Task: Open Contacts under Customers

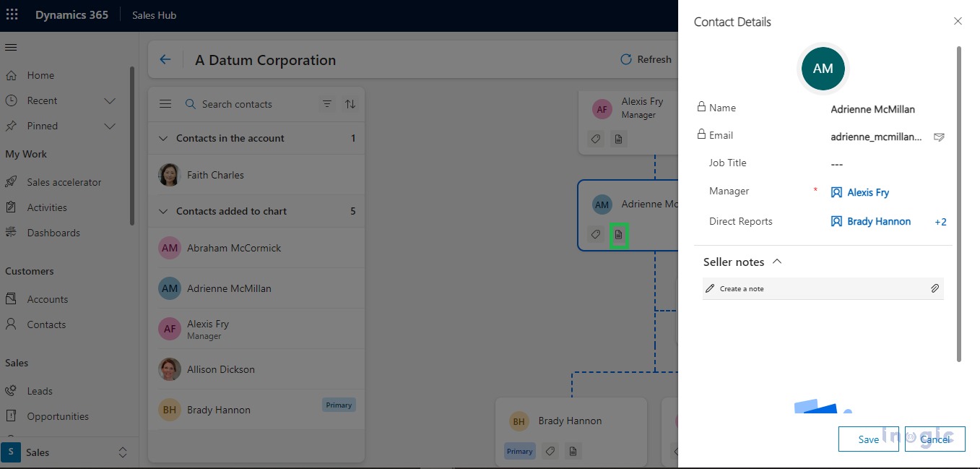Action: coord(46,324)
